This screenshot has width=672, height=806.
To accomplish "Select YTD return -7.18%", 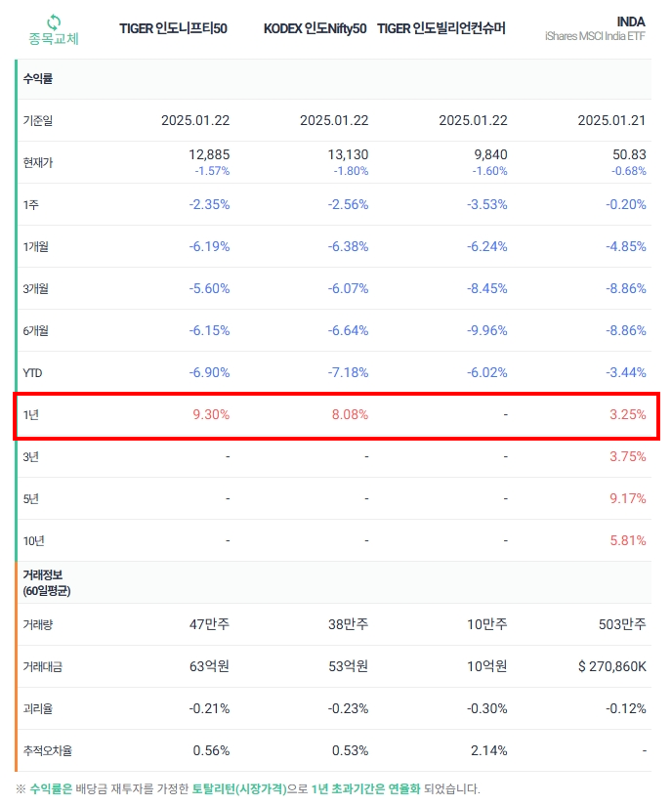I will (x=349, y=372).
